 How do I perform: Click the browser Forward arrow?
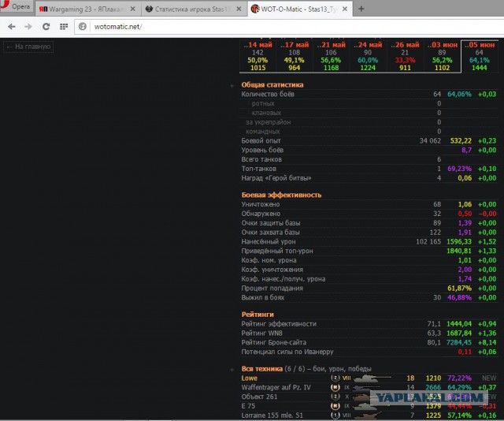click(28, 26)
